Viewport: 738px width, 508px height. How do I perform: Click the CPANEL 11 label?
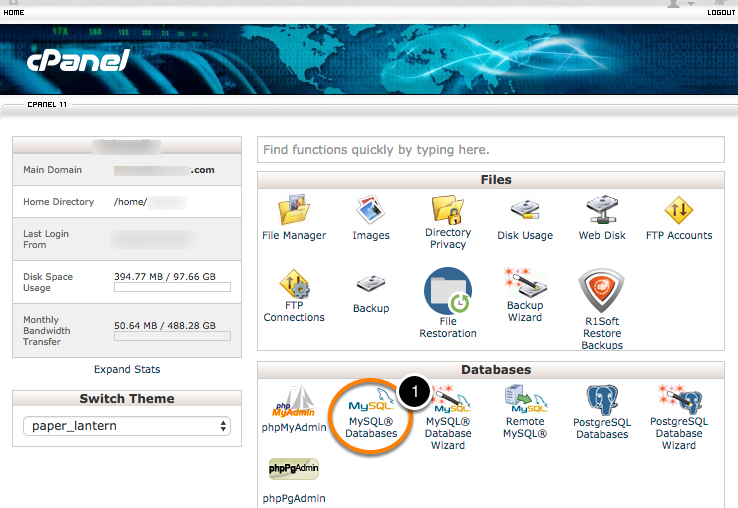[47, 105]
